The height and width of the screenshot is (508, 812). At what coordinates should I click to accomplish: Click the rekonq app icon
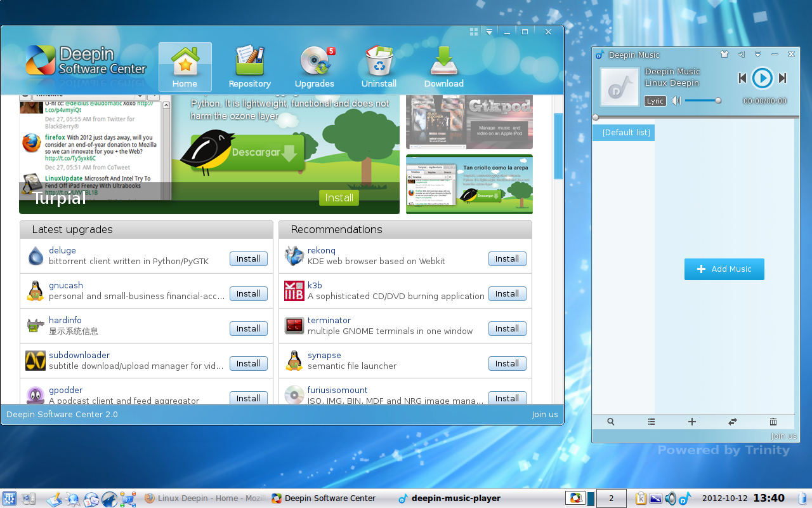point(294,256)
